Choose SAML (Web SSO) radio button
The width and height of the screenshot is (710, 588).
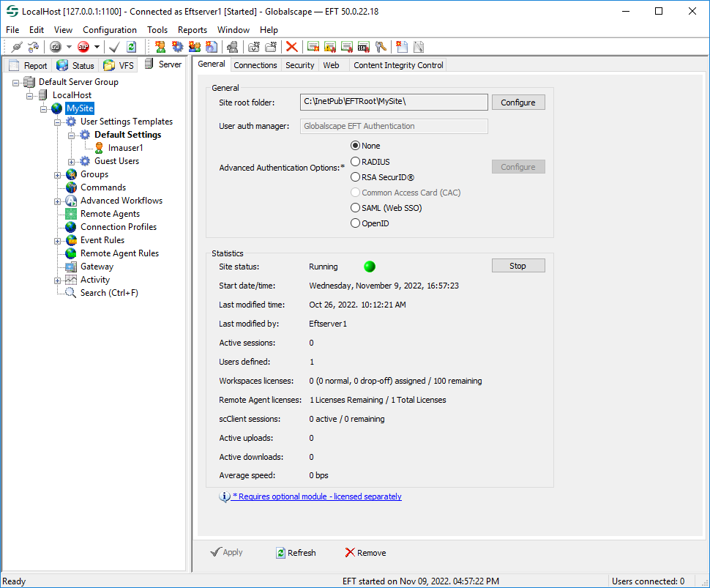(x=356, y=208)
